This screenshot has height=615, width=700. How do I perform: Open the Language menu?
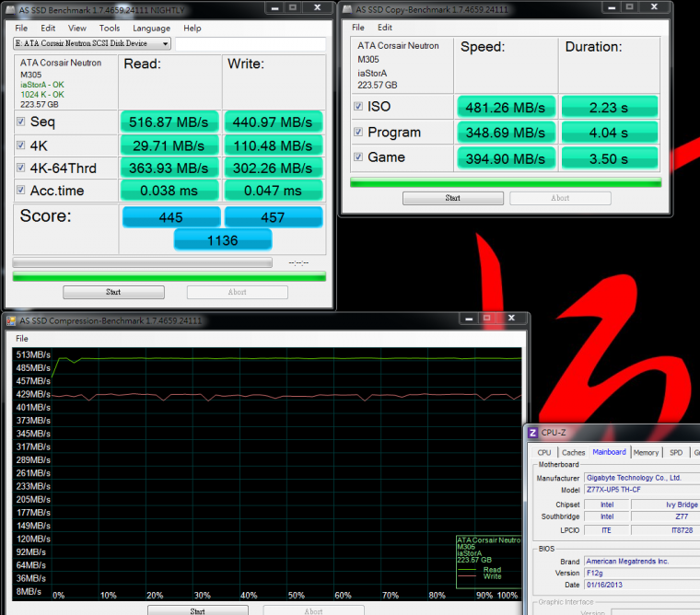click(x=151, y=29)
